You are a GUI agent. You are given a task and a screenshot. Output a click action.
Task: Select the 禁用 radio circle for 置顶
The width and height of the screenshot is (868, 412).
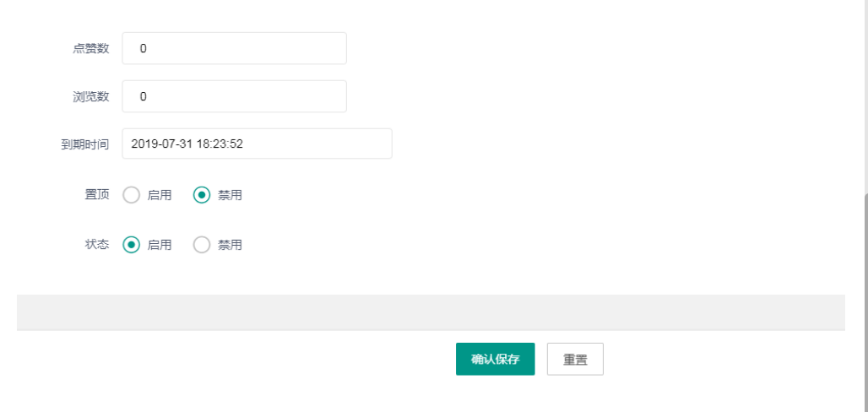coord(202,195)
